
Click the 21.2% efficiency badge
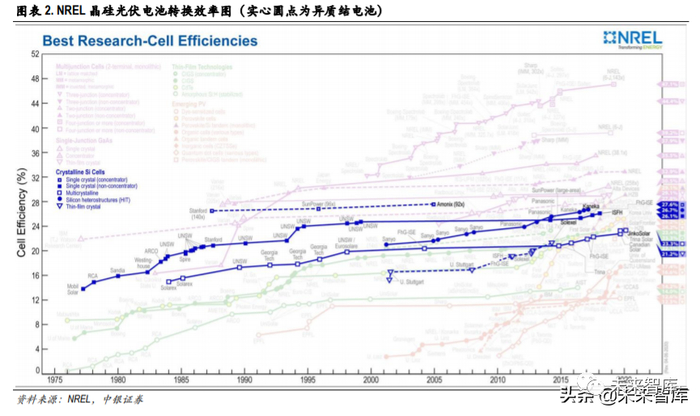coord(671,254)
